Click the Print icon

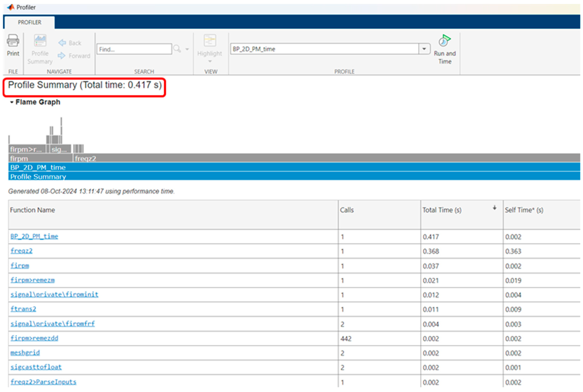(x=13, y=41)
